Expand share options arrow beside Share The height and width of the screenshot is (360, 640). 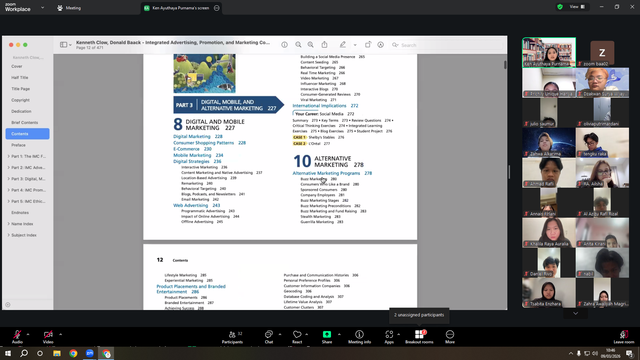pyautogui.click(x=339, y=334)
